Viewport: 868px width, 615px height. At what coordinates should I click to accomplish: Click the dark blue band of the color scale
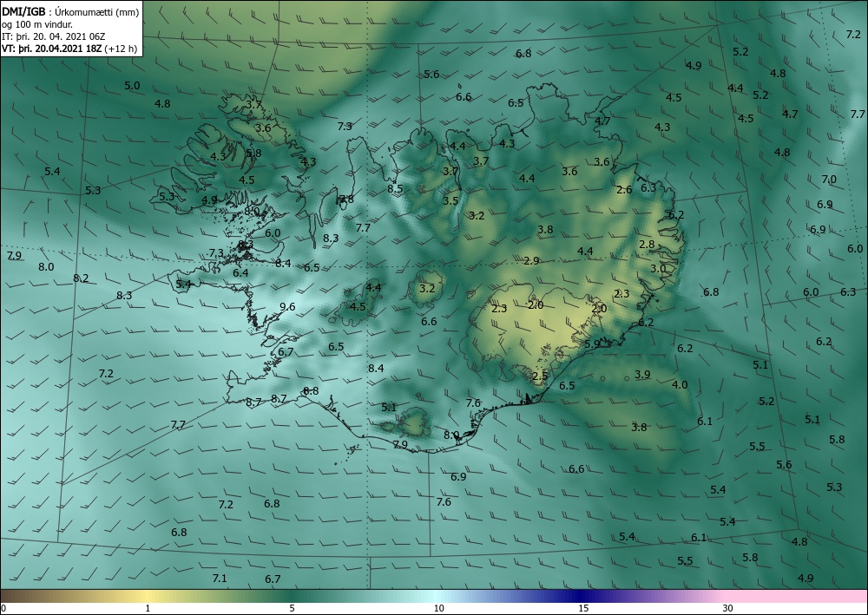coord(582,596)
